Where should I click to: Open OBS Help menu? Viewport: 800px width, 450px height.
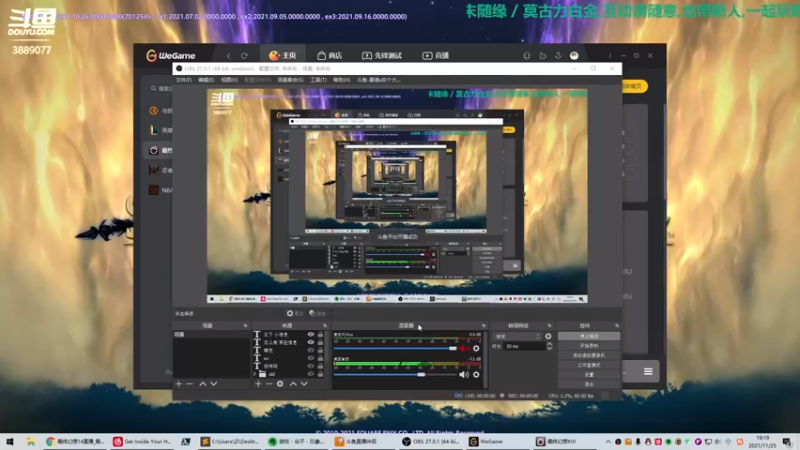(341, 80)
